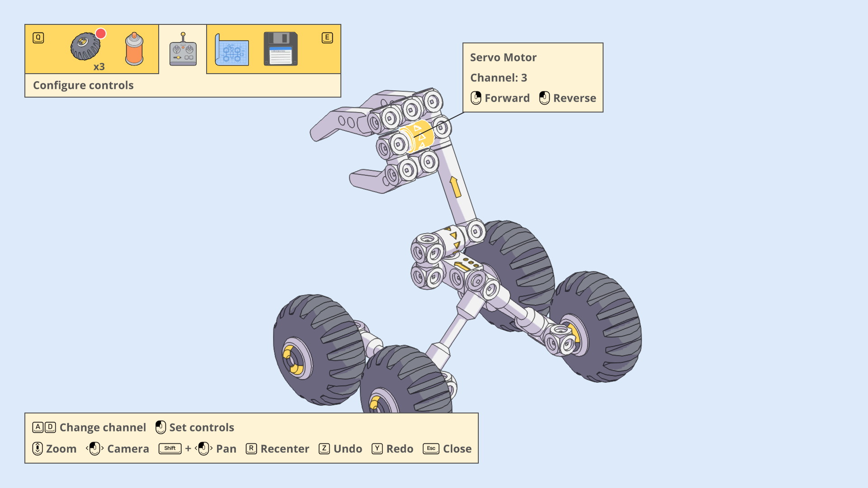Click Close to exit current mode

[457, 448]
